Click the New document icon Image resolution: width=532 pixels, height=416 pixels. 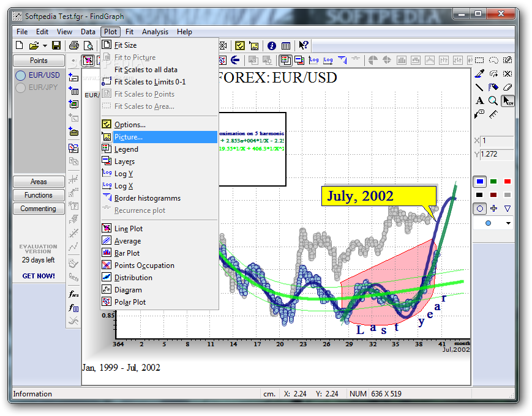(x=20, y=45)
